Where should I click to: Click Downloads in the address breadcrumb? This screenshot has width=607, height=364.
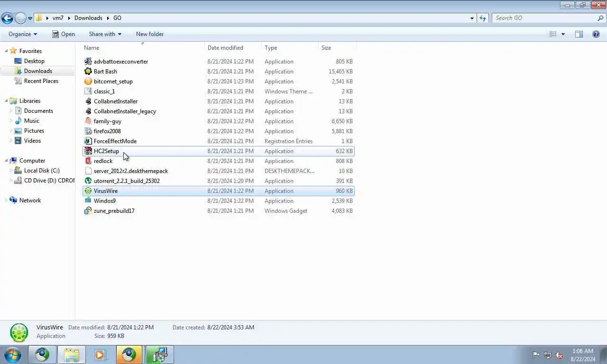pos(88,18)
